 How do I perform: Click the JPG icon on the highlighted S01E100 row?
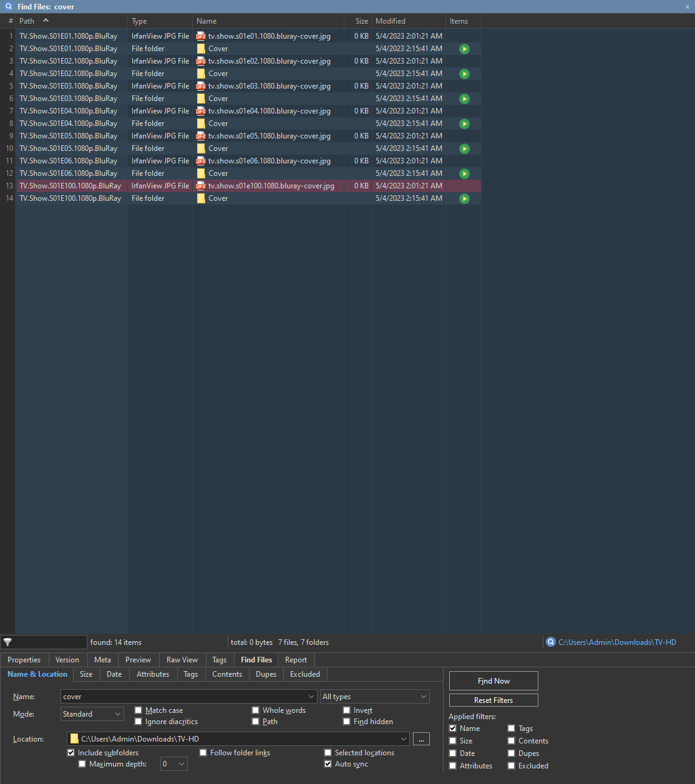tap(200, 185)
